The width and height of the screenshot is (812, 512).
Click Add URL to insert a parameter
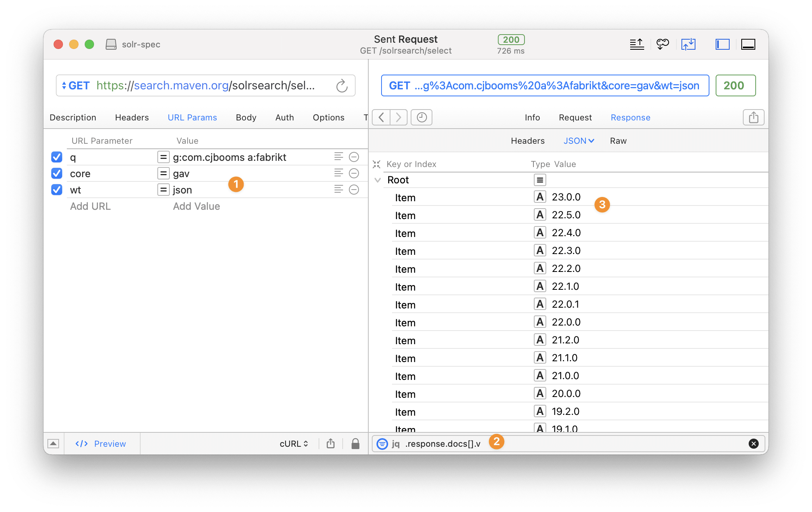(90, 206)
